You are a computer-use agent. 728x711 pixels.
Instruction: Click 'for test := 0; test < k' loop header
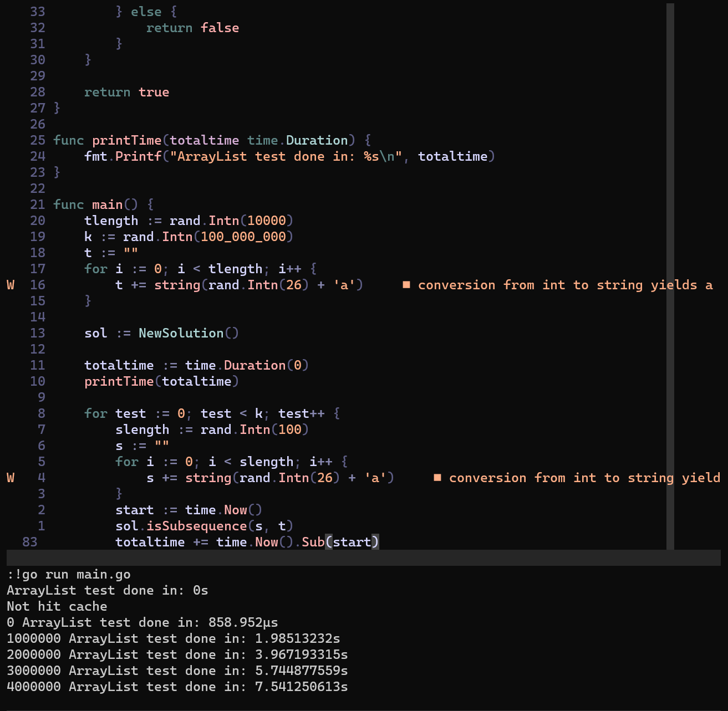click(212, 413)
